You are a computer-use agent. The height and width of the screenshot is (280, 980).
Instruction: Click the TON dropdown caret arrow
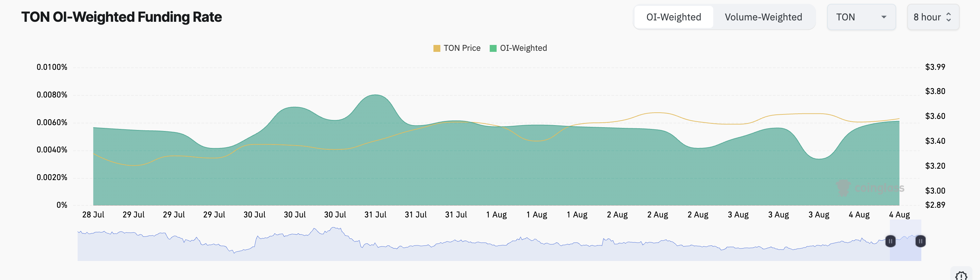[884, 17]
